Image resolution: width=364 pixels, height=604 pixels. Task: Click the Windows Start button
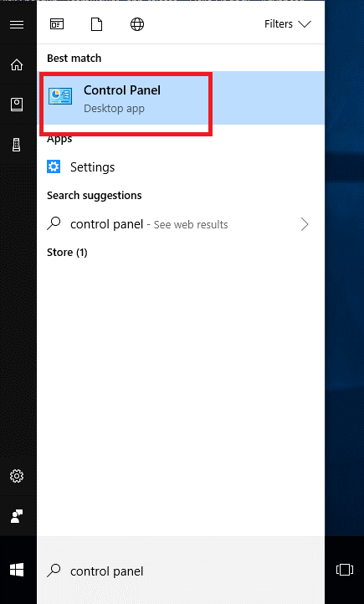17,570
